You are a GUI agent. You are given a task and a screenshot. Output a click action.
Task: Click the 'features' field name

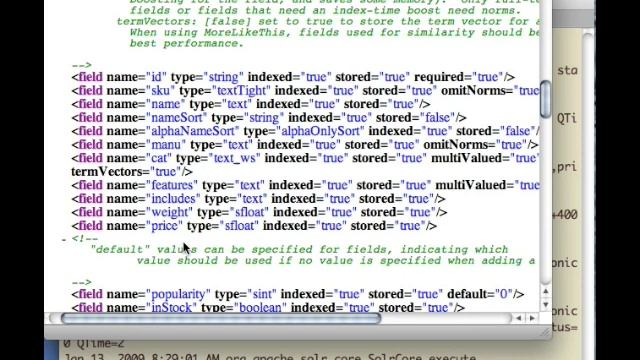(x=172, y=185)
